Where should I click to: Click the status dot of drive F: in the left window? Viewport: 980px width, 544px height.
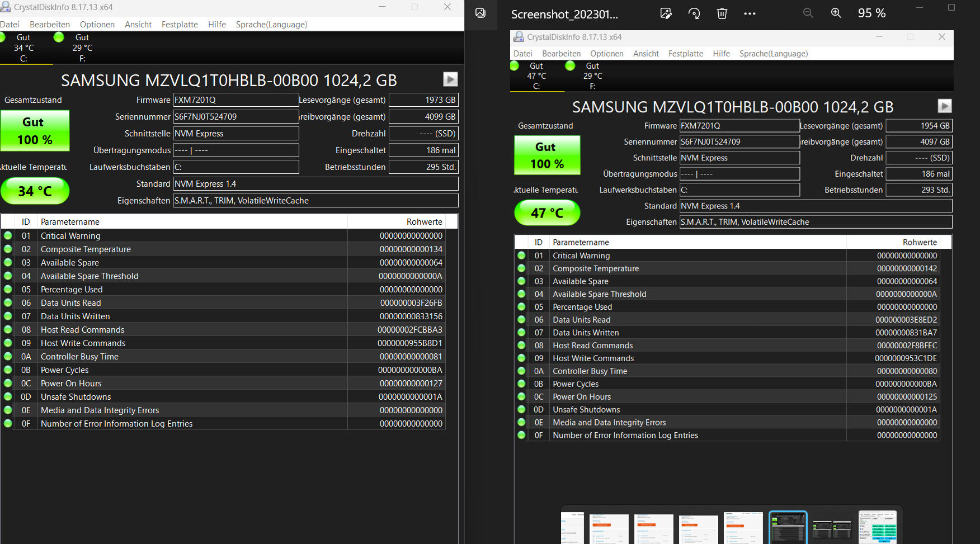(x=59, y=37)
